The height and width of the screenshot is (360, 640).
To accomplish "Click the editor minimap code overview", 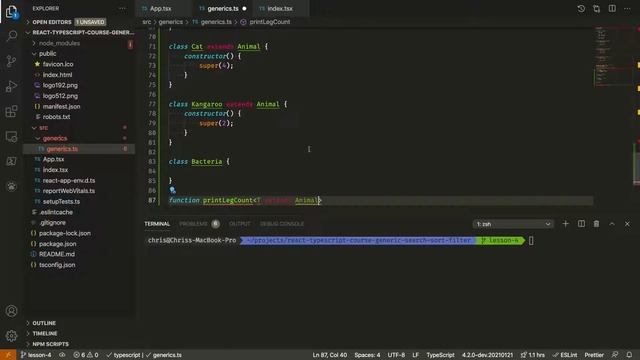I will 612,57.
